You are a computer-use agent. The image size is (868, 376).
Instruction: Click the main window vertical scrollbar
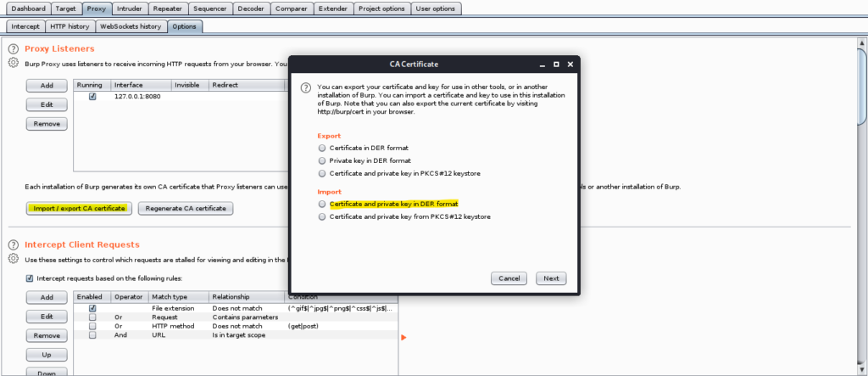pyautogui.click(x=862, y=89)
